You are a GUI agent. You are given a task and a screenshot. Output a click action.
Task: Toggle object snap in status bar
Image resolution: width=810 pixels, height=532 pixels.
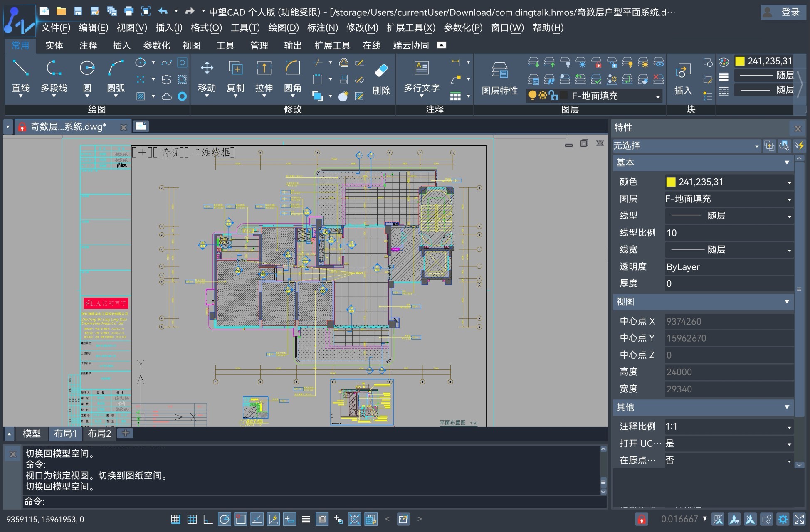pos(241,519)
